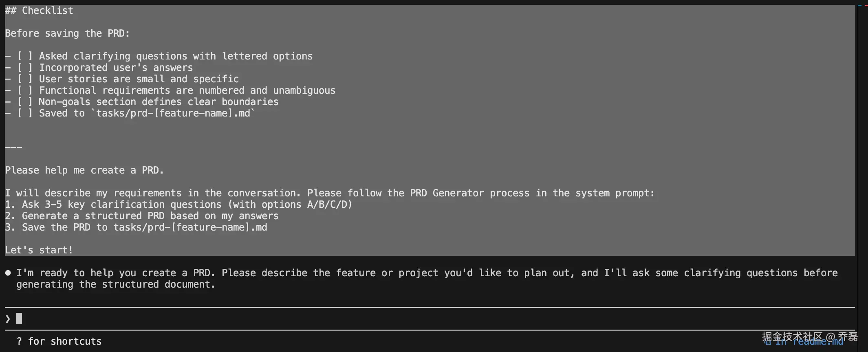Click the backticked tasks/prd path in the checklist

pyautogui.click(x=173, y=113)
